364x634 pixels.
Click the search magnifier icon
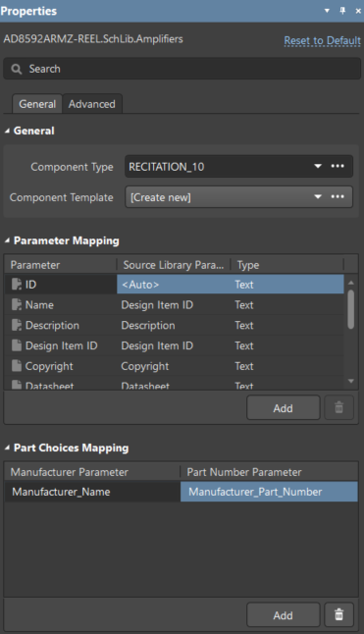17,69
